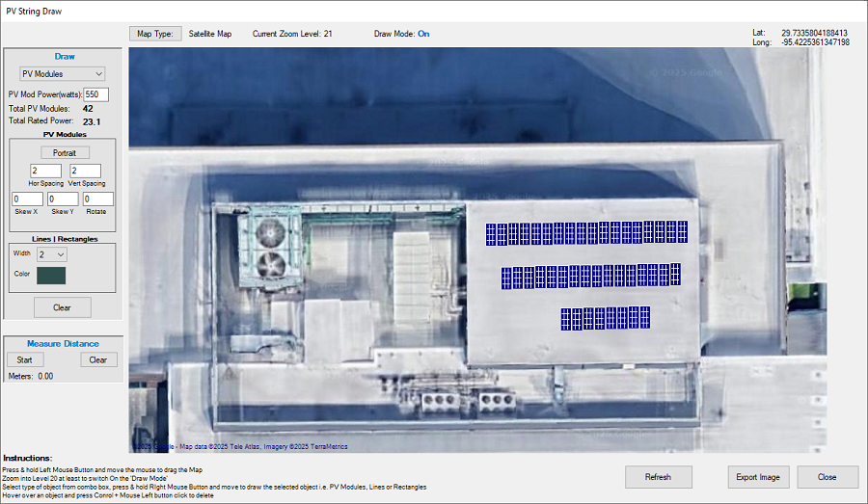Viewport: 868px width, 504px height.
Task: Click the Vert Spacing input field
Action: pos(85,171)
